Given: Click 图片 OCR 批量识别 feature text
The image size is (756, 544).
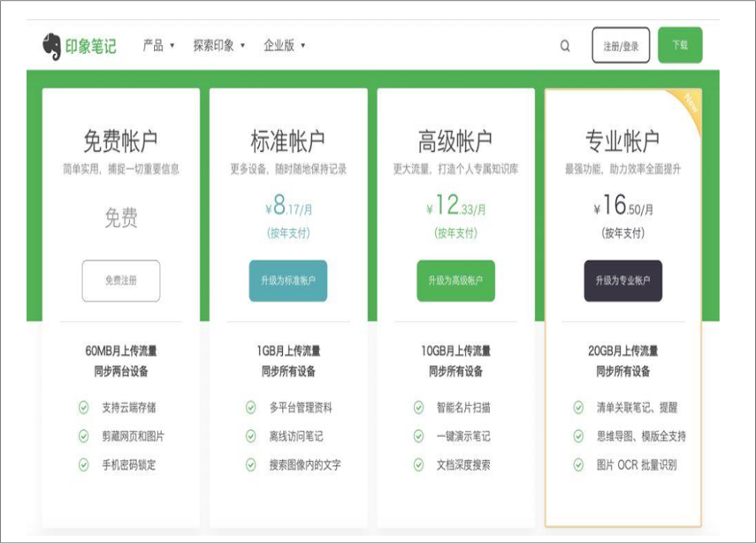Looking at the screenshot, I should (637, 465).
